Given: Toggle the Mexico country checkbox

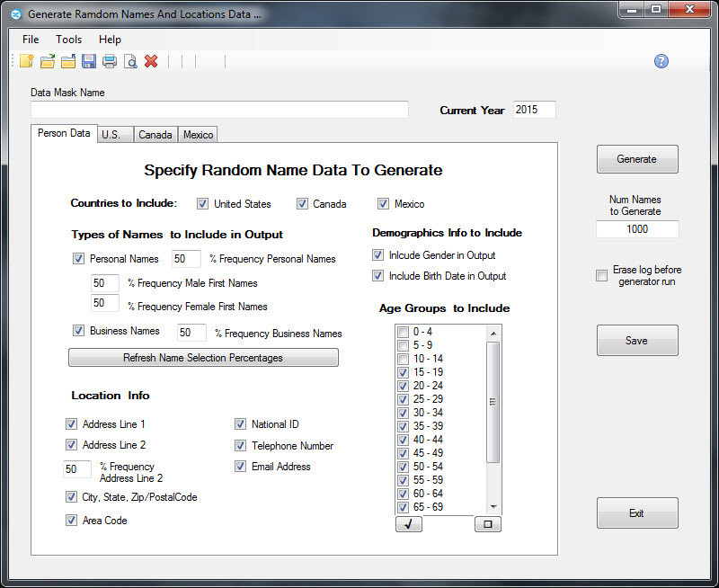Looking at the screenshot, I should pyautogui.click(x=383, y=204).
